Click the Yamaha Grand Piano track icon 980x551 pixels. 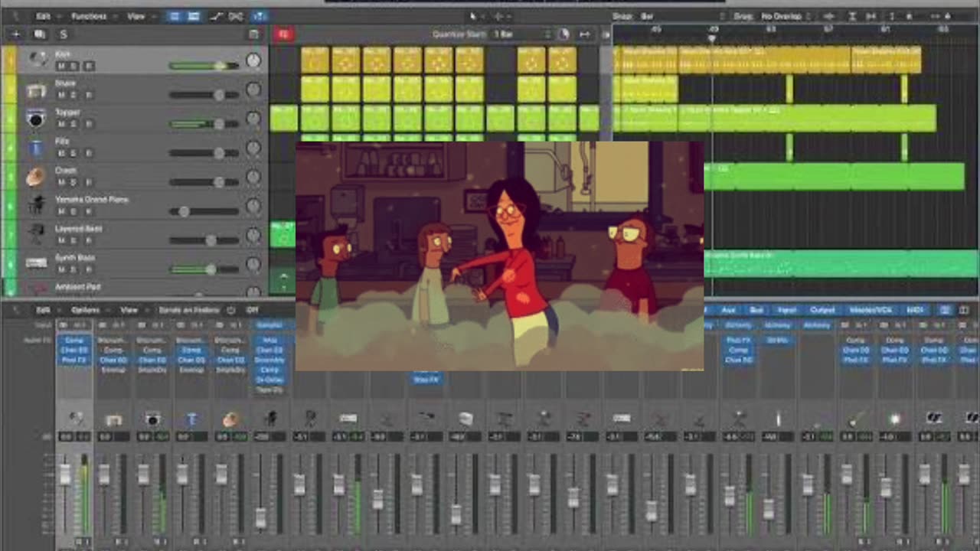[x=36, y=205]
